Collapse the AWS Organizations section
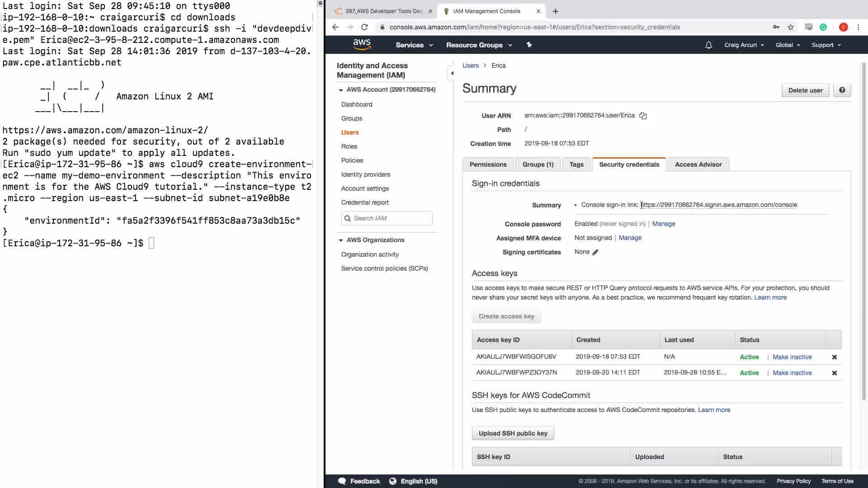 (x=341, y=240)
